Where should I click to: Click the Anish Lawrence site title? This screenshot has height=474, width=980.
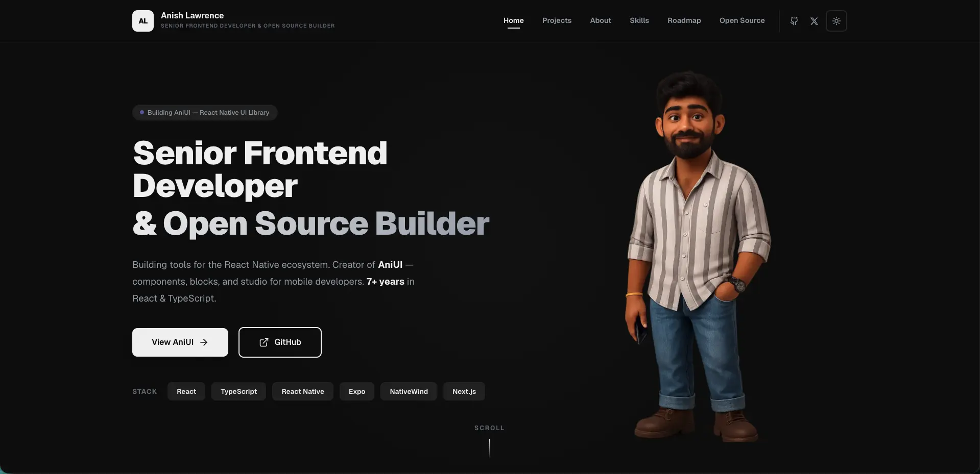(193, 15)
